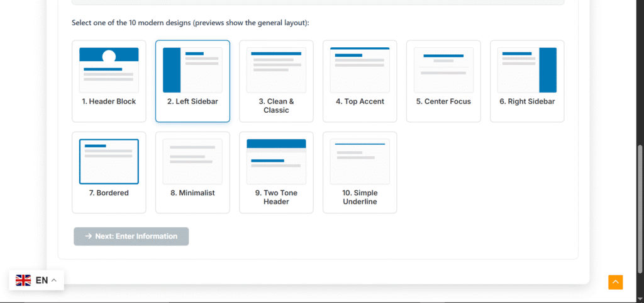Click the Next: Enter Information button
This screenshot has height=303, width=644.
(x=131, y=236)
